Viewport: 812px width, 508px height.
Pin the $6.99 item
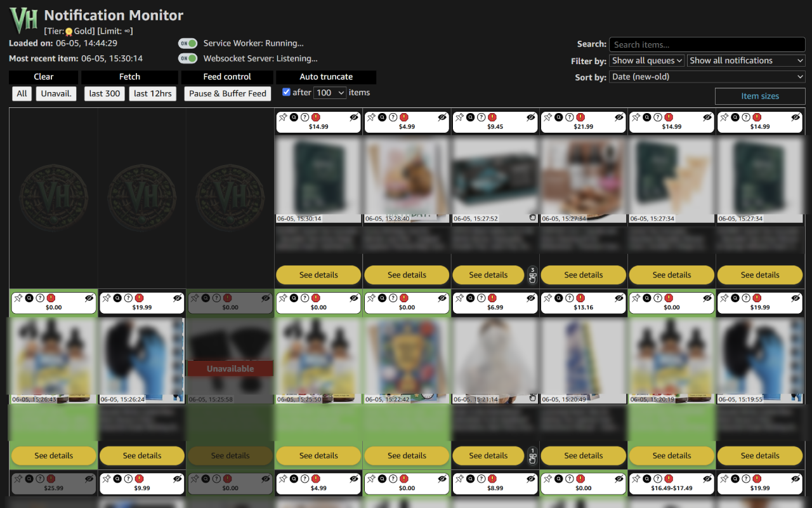[x=460, y=298]
